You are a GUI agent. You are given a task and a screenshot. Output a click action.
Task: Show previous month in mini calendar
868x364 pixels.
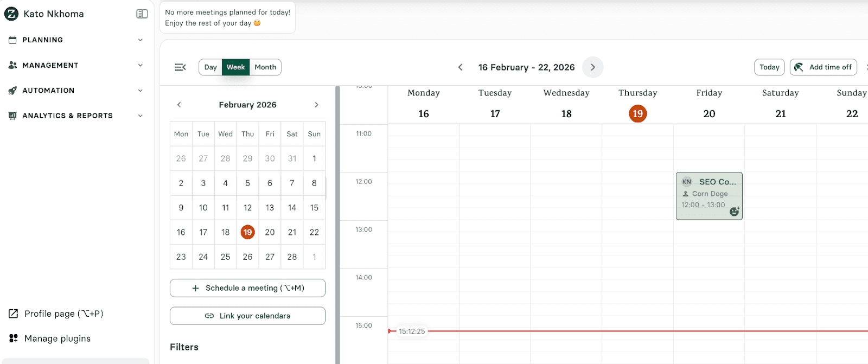pyautogui.click(x=179, y=105)
